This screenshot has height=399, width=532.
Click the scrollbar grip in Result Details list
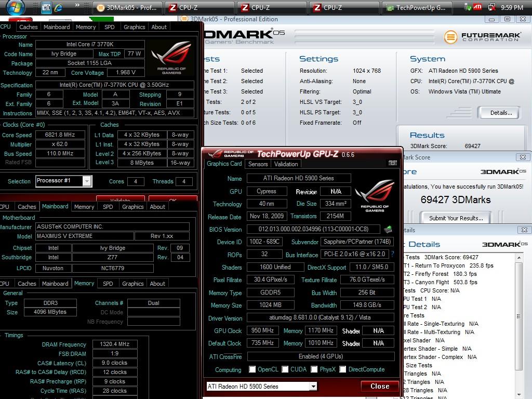(x=518, y=316)
